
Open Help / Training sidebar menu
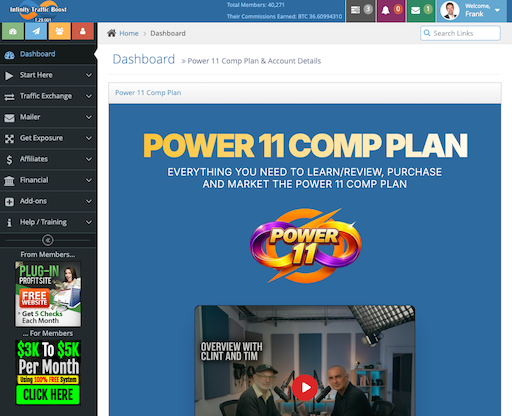[x=48, y=222]
